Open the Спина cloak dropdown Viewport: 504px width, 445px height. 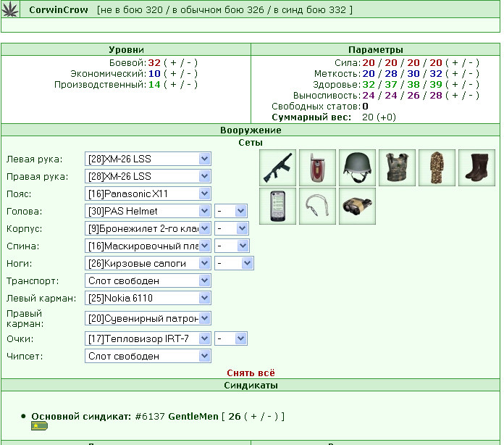(x=148, y=246)
